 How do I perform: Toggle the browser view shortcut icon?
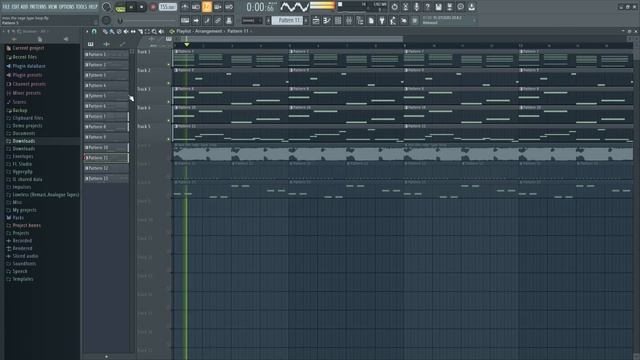click(x=360, y=20)
